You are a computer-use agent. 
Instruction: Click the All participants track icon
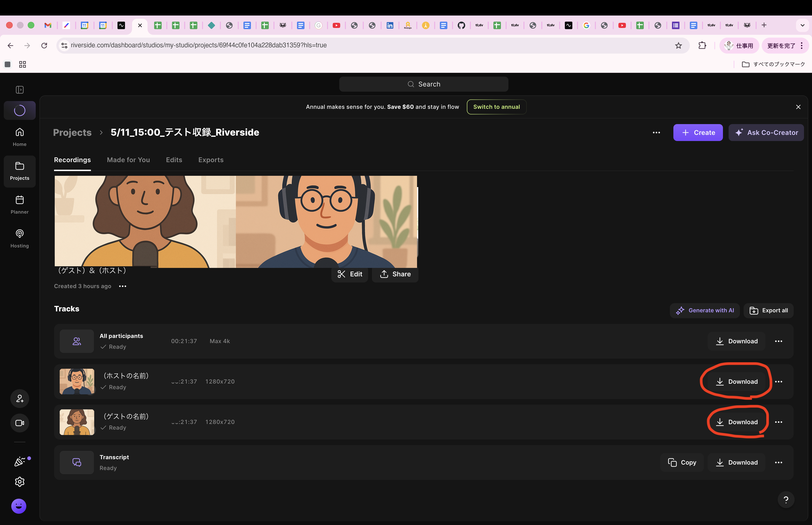point(77,341)
